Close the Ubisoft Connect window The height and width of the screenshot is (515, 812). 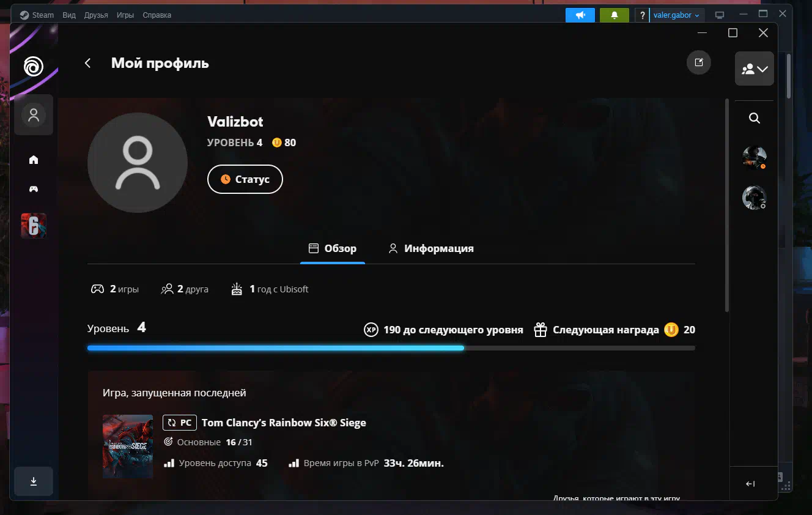(763, 33)
